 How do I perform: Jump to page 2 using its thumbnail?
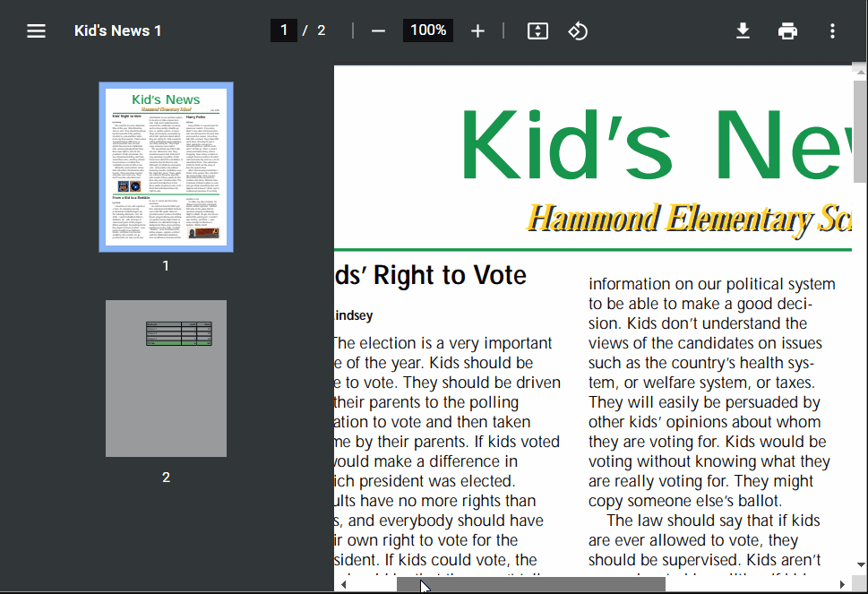click(x=165, y=377)
